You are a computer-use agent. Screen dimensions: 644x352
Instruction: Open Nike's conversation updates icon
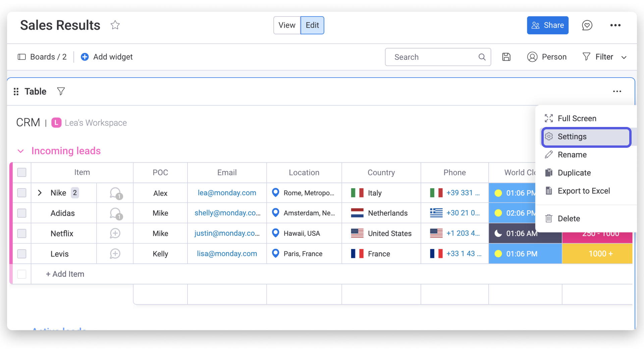(115, 193)
